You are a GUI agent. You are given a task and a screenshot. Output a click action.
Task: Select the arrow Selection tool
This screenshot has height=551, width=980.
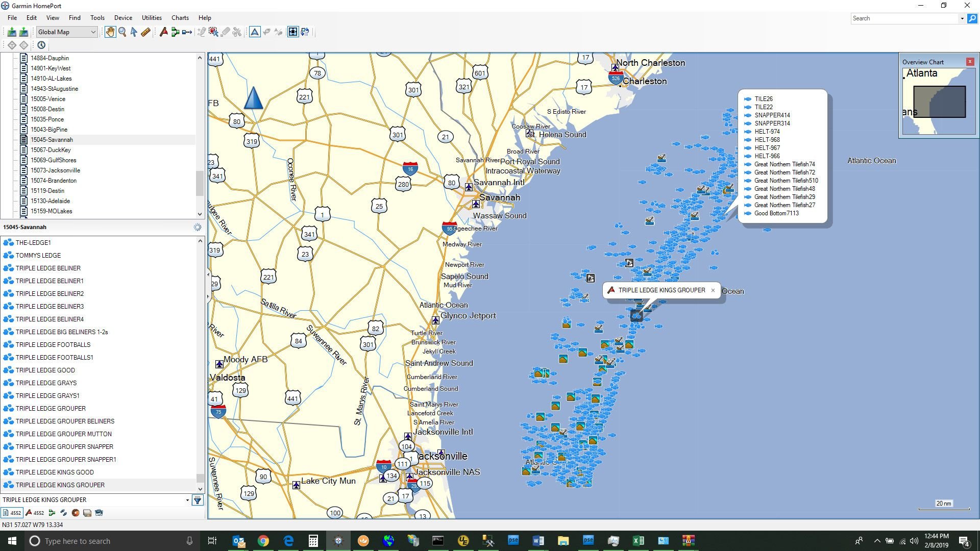coord(134,32)
